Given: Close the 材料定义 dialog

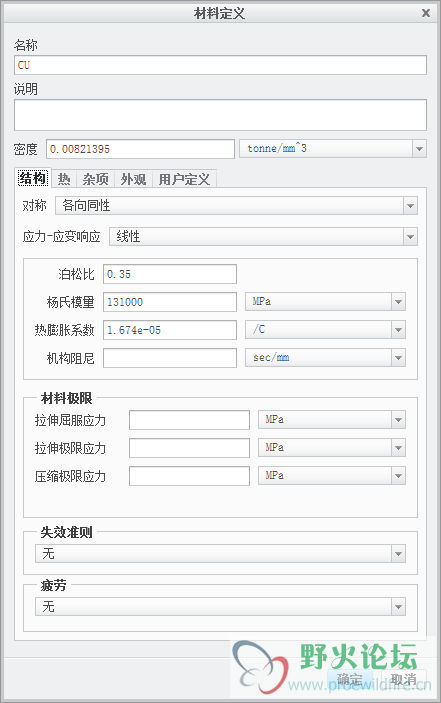Looking at the screenshot, I should [426, 13].
